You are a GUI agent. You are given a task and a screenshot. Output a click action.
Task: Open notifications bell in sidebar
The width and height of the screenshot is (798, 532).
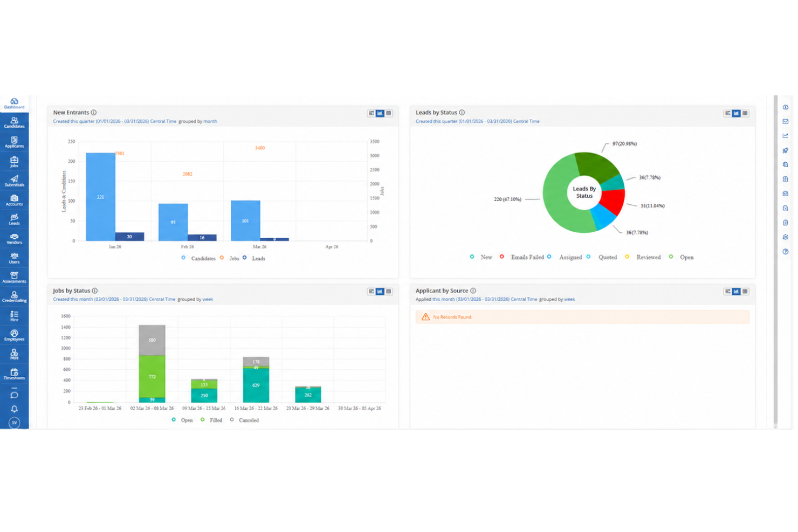tap(14, 409)
